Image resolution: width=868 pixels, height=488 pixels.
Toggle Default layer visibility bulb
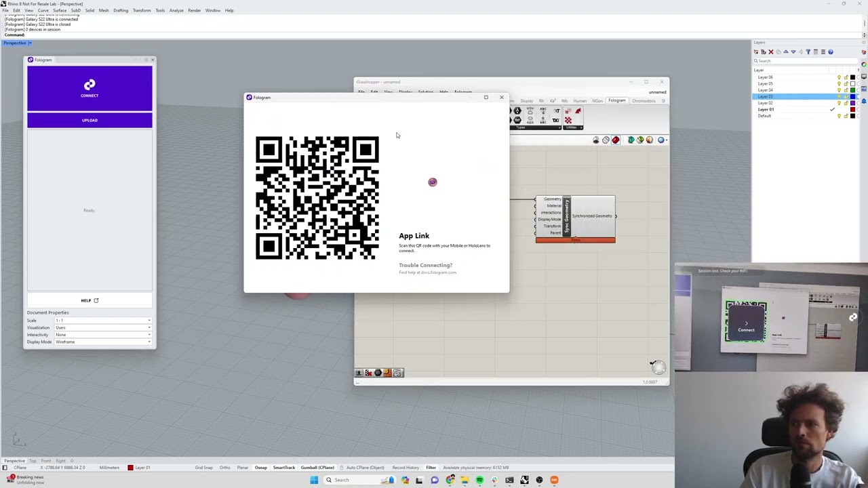(839, 116)
